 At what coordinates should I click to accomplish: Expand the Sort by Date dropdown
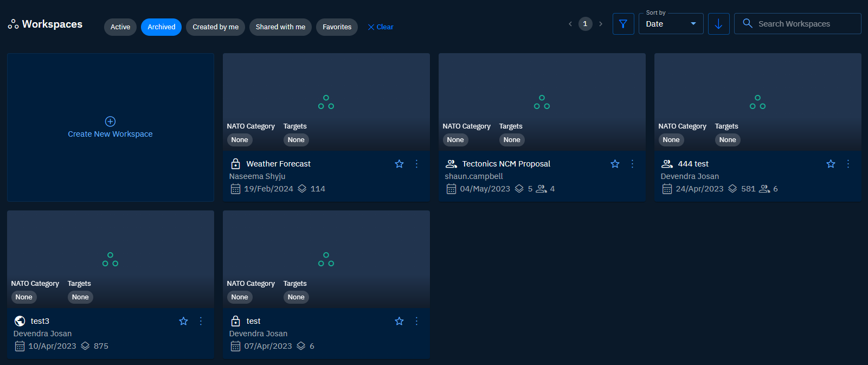(x=671, y=24)
